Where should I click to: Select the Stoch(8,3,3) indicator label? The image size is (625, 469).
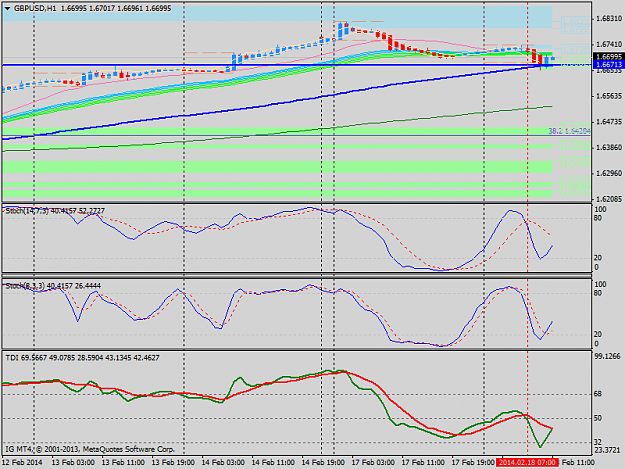click(x=53, y=286)
